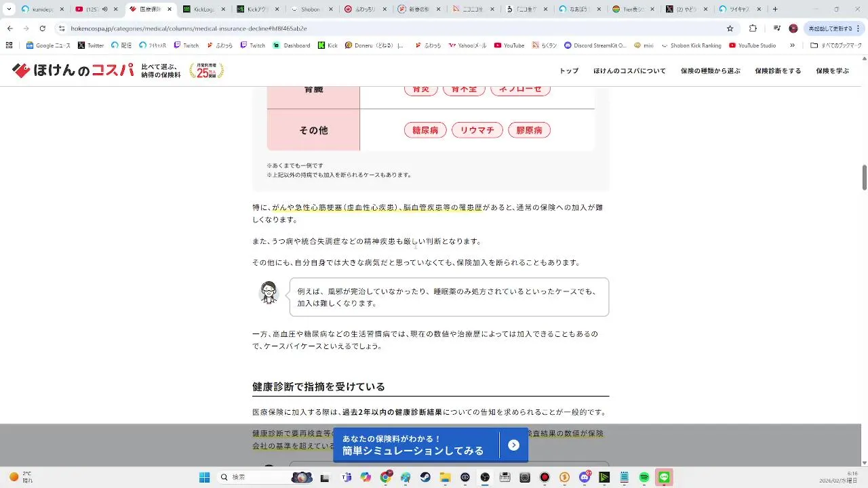This screenshot has height=488, width=868.
Task: Open Copilot from the taskbar
Action: click(366, 477)
